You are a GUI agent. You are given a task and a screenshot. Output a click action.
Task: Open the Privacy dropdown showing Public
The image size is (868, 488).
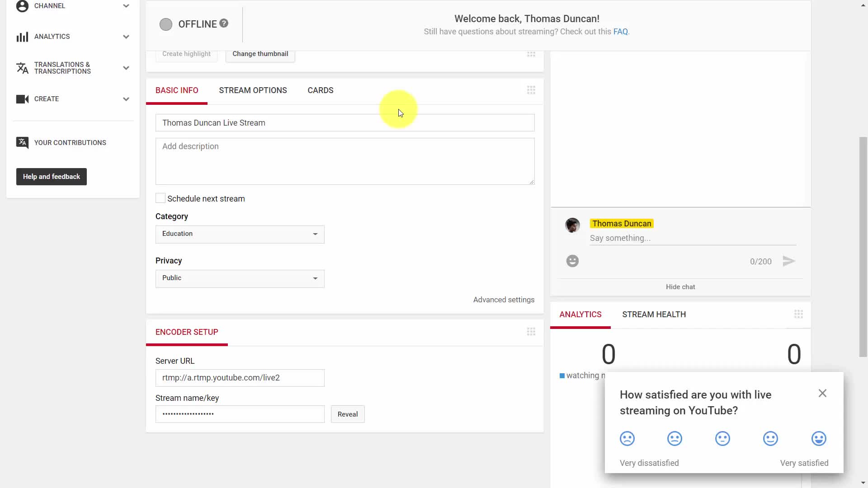coord(240,278)
